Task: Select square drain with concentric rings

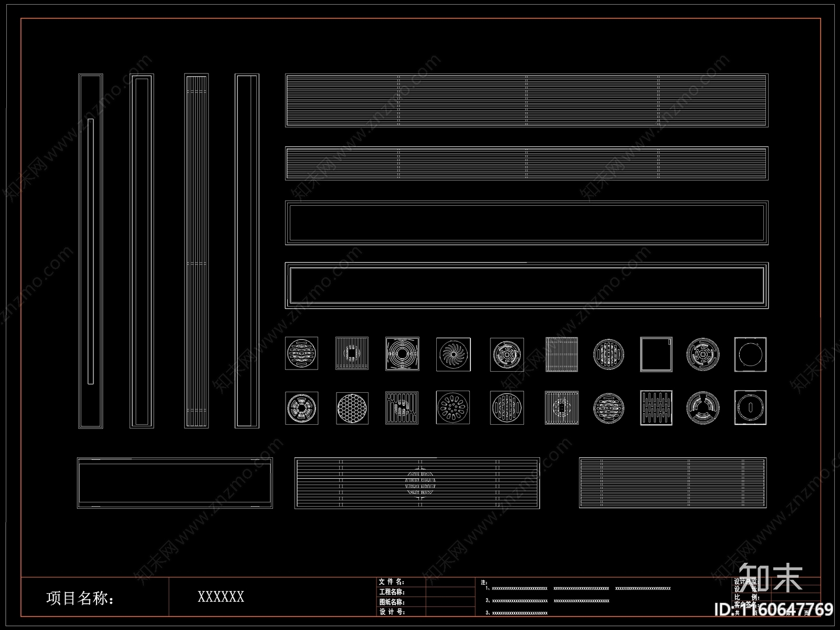Action: coord(402,354)
